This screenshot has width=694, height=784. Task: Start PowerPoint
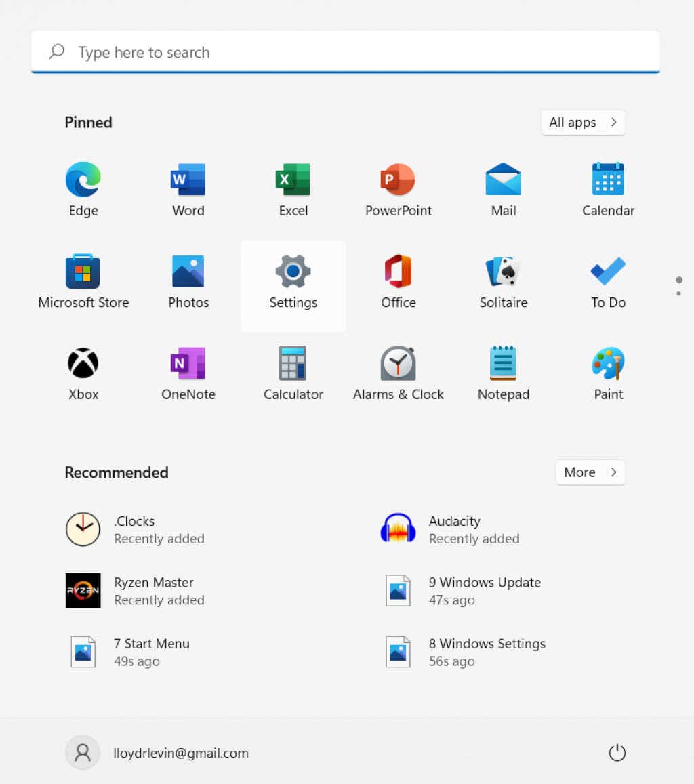click(398, 189)
